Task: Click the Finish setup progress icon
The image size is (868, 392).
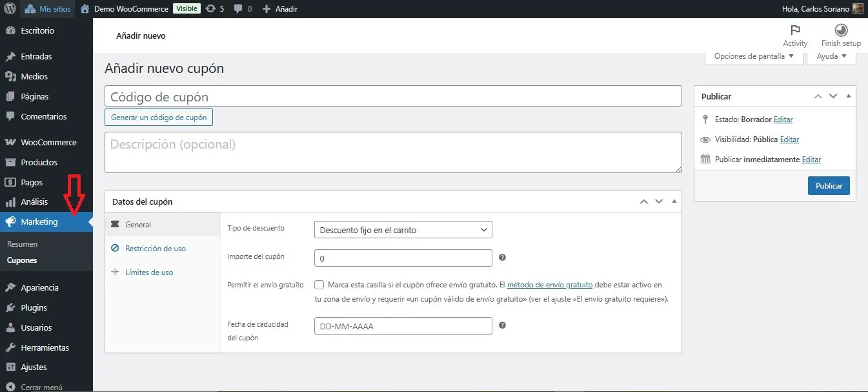Action: coord(841,30)
